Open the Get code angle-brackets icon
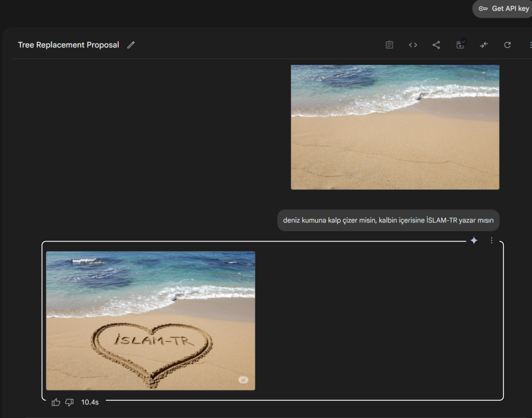This screenshot has width=532, height=418. pos(413,45)
